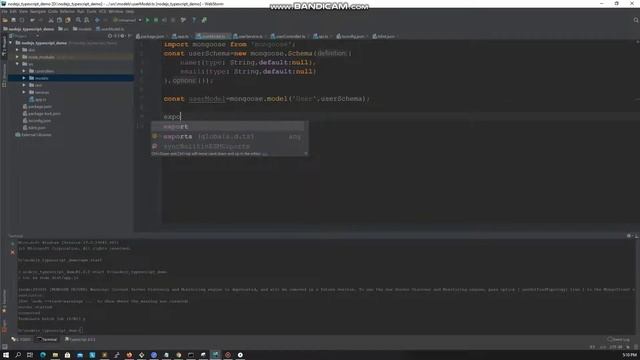640x360 pixels.
Task: Close terminal session with red X icon
Action: point(13,252)
